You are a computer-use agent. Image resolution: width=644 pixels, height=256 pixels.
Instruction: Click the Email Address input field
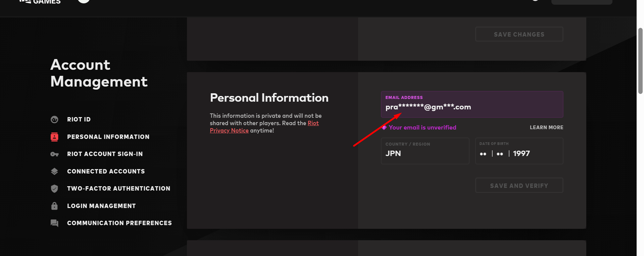(x=472, y=107)
